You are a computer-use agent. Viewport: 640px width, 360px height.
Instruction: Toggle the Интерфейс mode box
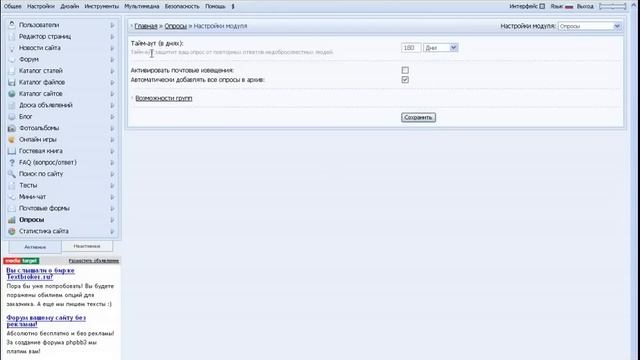(x=542, y=6)
